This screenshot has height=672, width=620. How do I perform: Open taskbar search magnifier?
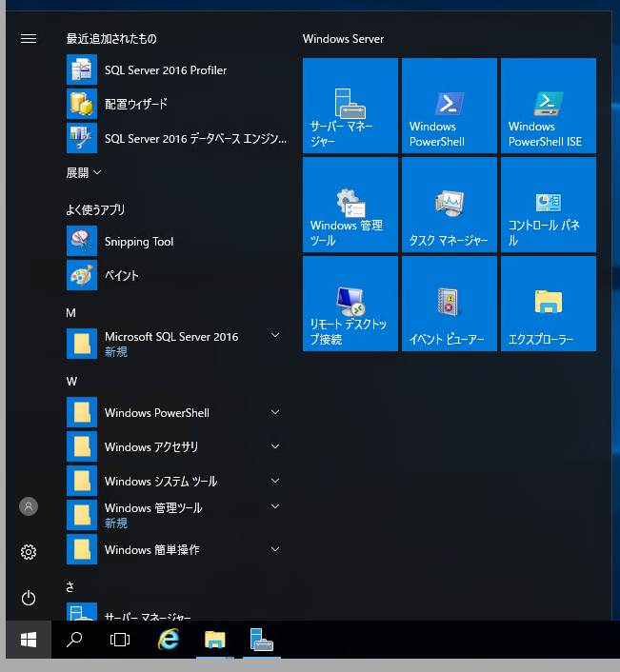pos(74,640)
